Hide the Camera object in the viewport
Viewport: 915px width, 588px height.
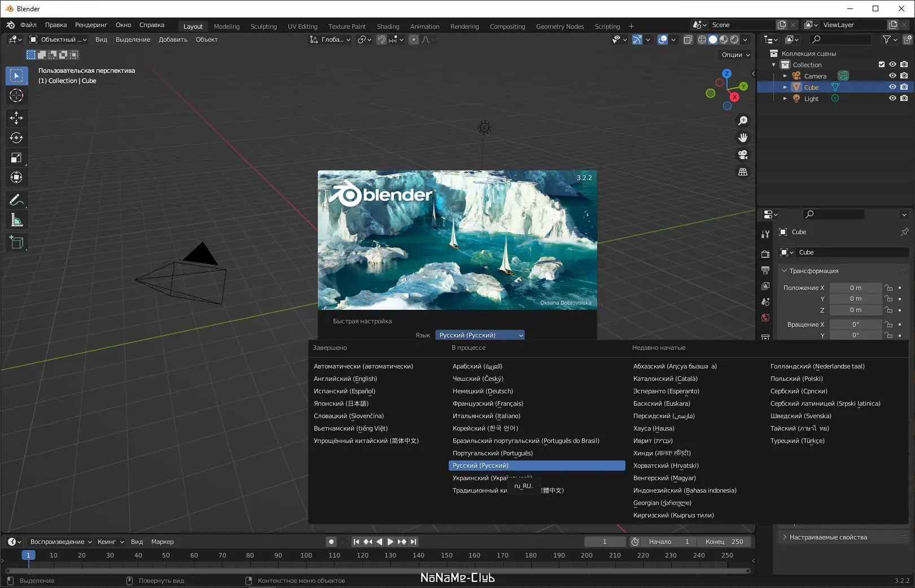[x=892, y=76]
